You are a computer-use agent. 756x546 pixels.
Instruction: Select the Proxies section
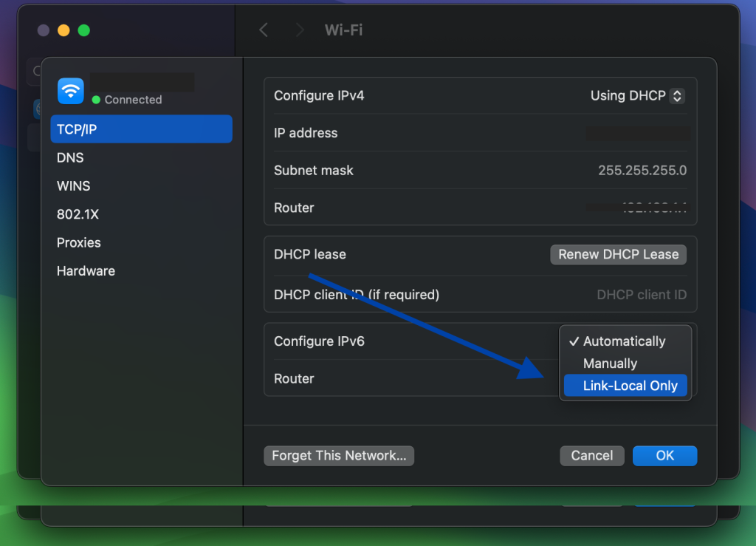tap(78, 242)
